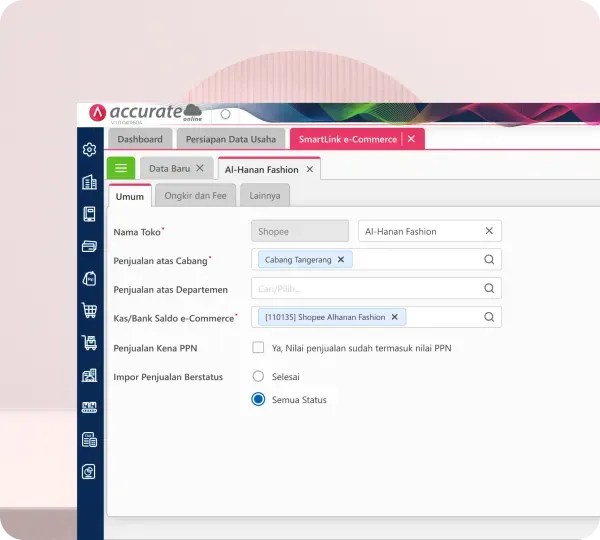Open the Shopee marketplace dropdown
Viewport: 600px width, 540px height.
300,231
